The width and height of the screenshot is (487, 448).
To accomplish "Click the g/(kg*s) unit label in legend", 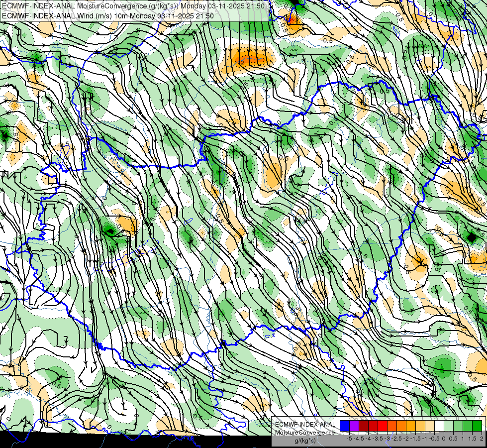I will (305, 441).
